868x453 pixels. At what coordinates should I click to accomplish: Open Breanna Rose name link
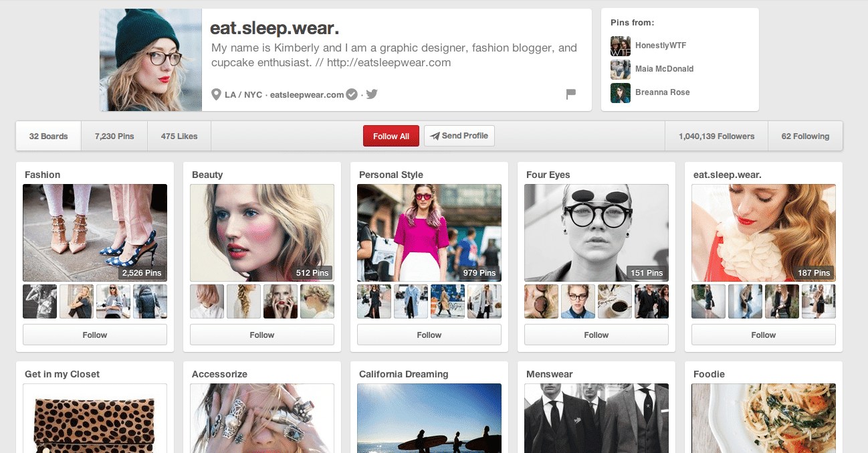(662, 92)
